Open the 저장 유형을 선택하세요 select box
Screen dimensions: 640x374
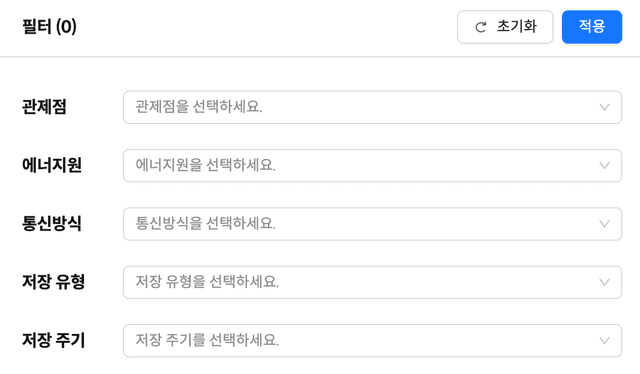tap(372, 283)
